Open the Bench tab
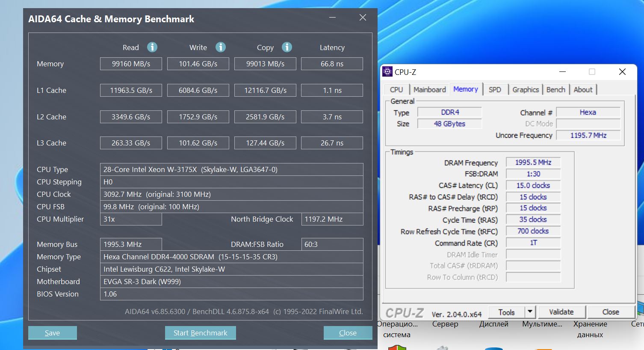644x350 pixels. [x=556, y=89]
